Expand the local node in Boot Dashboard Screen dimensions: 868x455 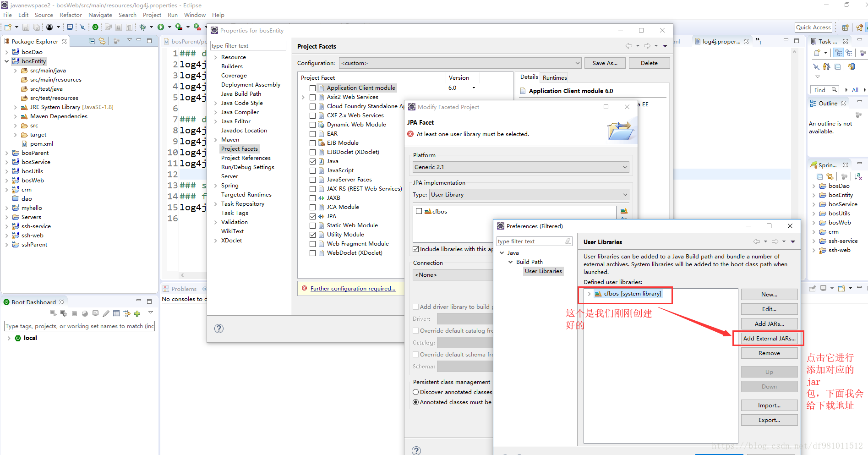pos(9,338)
